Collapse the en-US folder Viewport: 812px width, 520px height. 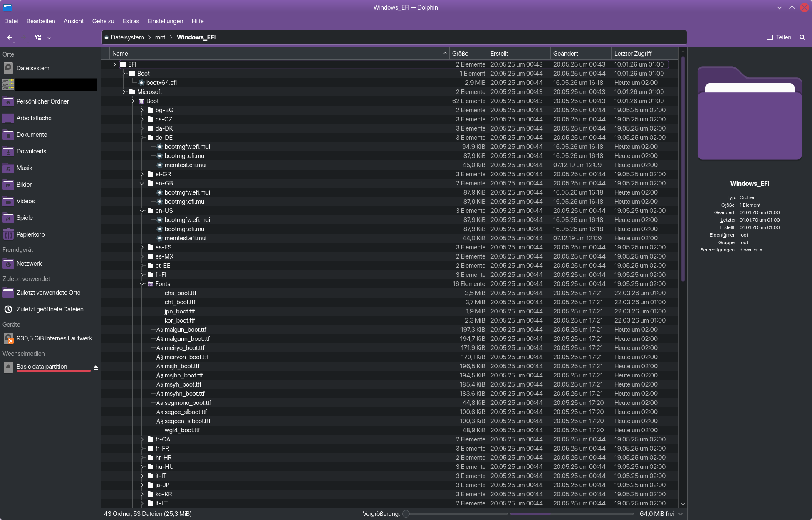pos(142,211)
